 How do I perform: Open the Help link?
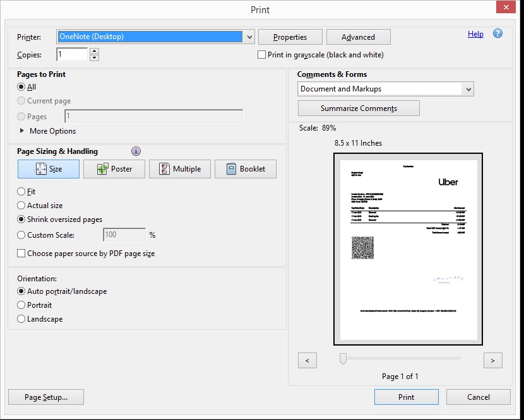coord(475,34)
